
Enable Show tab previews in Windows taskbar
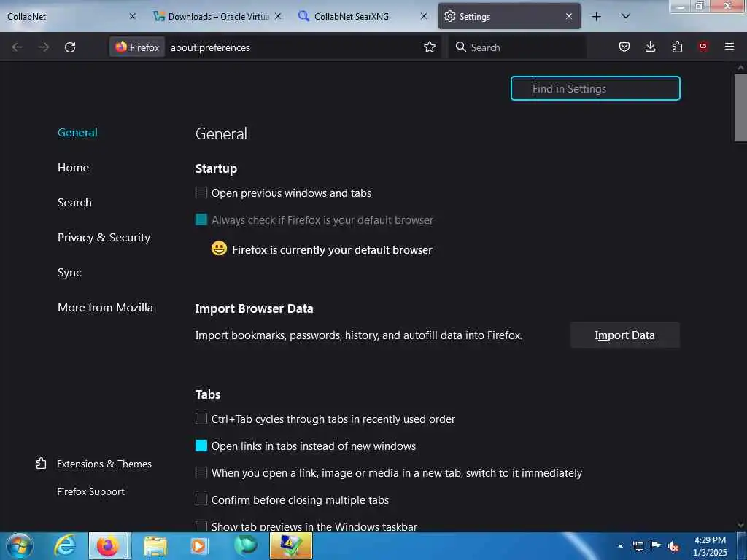(201, 526)
